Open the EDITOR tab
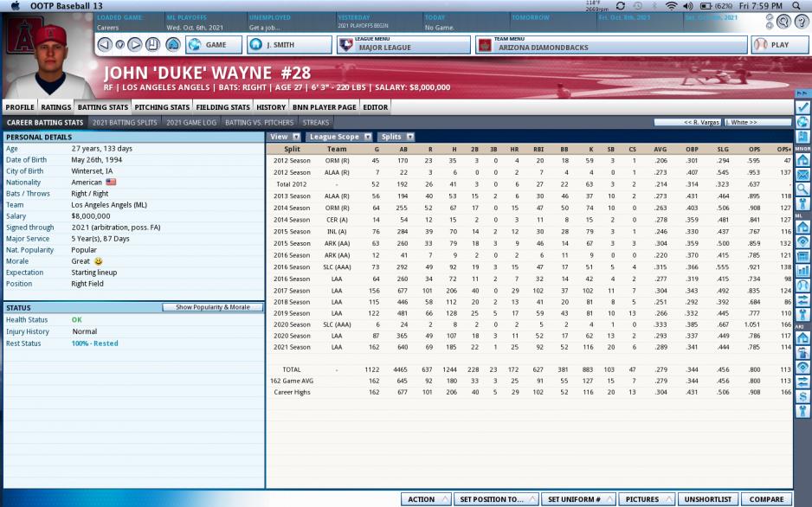 pyautogui.click(x=376, y=107)
